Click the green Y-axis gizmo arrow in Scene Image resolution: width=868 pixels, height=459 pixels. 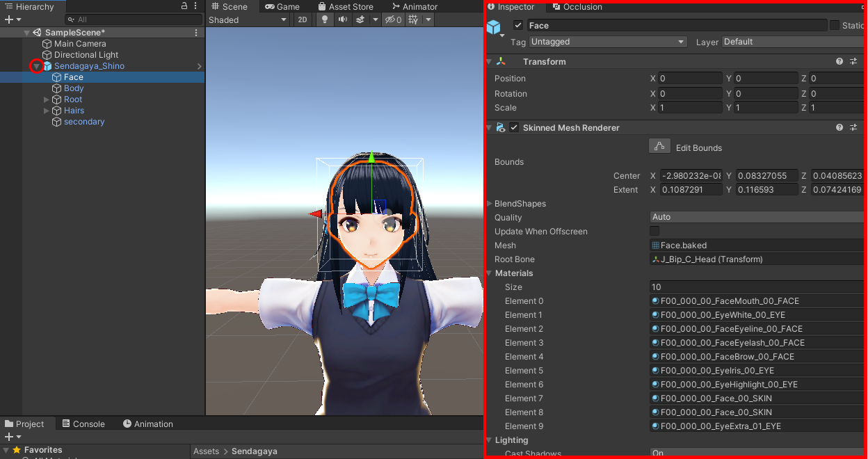pyautogui.click(x=371, y=158)
